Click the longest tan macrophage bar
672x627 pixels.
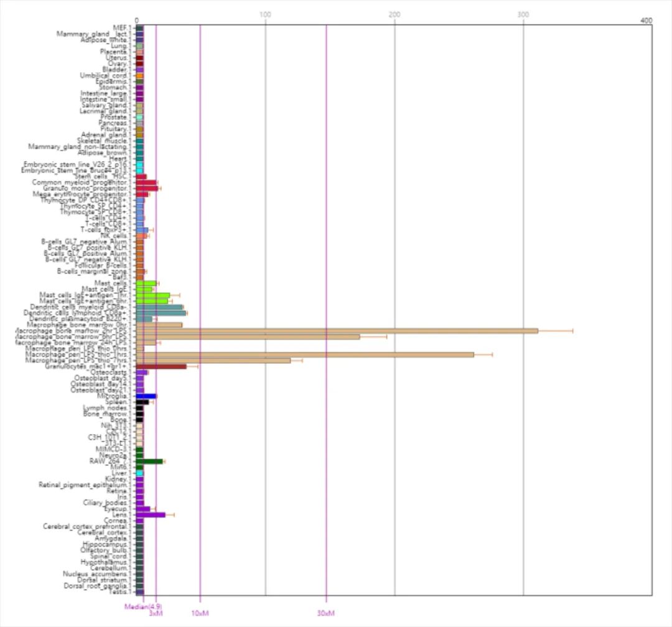(x=336, y=331)
